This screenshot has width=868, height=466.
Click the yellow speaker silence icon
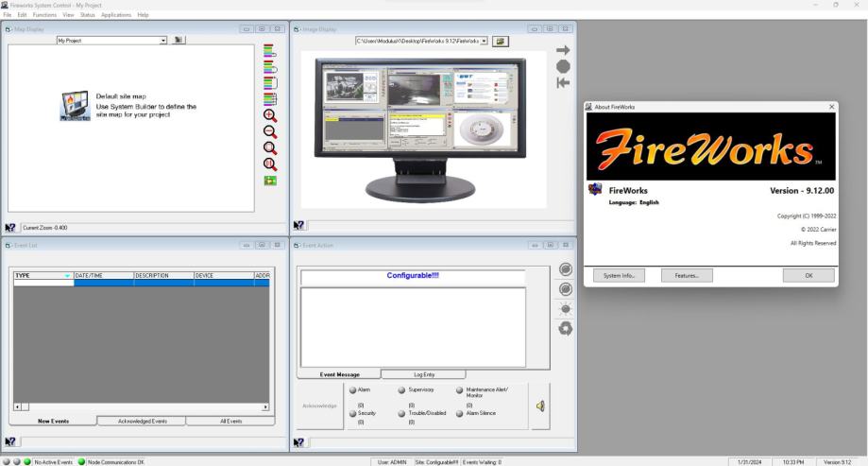(540, 406)
